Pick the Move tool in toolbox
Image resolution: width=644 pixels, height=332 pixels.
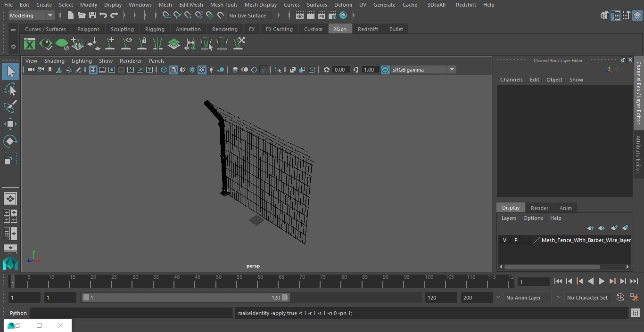pyautogui.click(x=10, y=124)
